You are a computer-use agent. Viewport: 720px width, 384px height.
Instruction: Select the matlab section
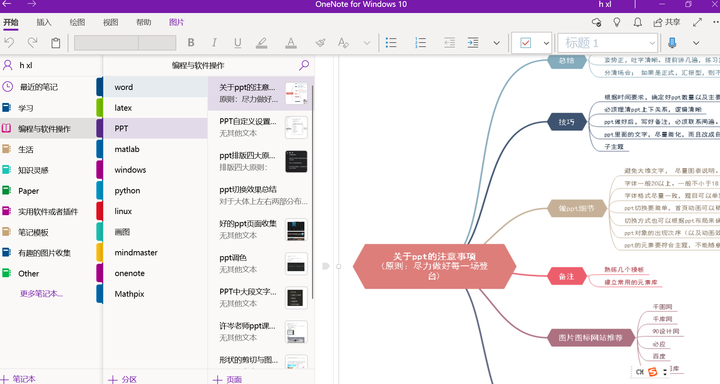point(155,149)
